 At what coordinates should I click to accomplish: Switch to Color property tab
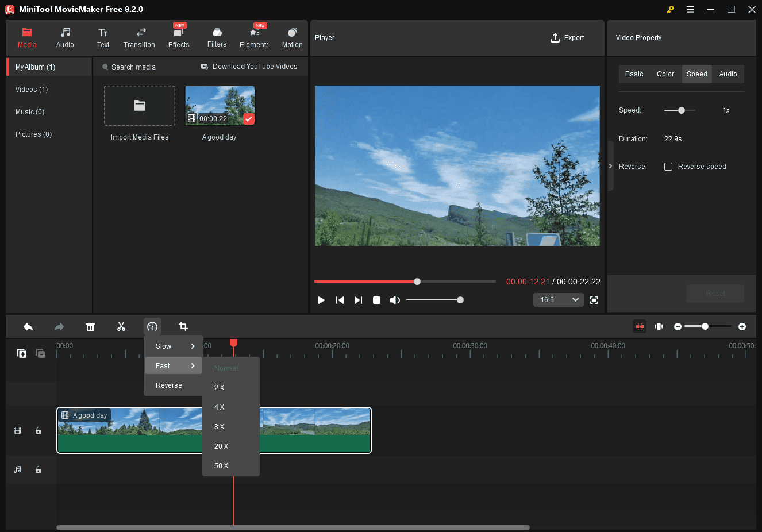point(665,74)
